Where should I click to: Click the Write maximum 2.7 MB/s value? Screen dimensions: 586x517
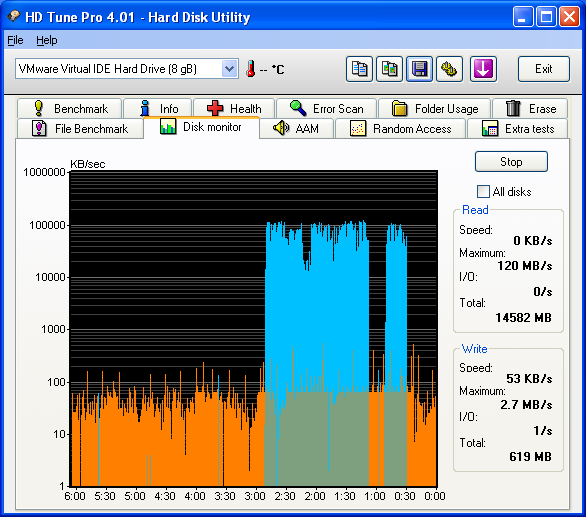(x=526, y=404)
